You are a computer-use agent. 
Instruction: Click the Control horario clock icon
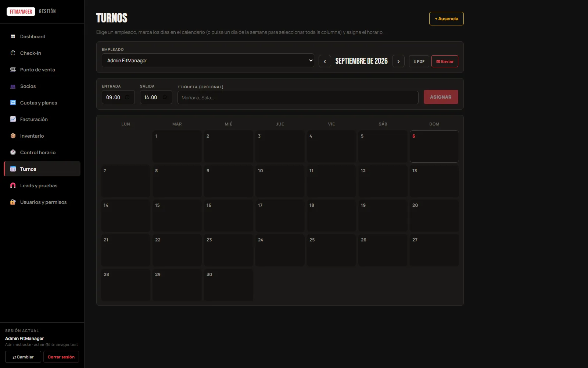point(13,152)
